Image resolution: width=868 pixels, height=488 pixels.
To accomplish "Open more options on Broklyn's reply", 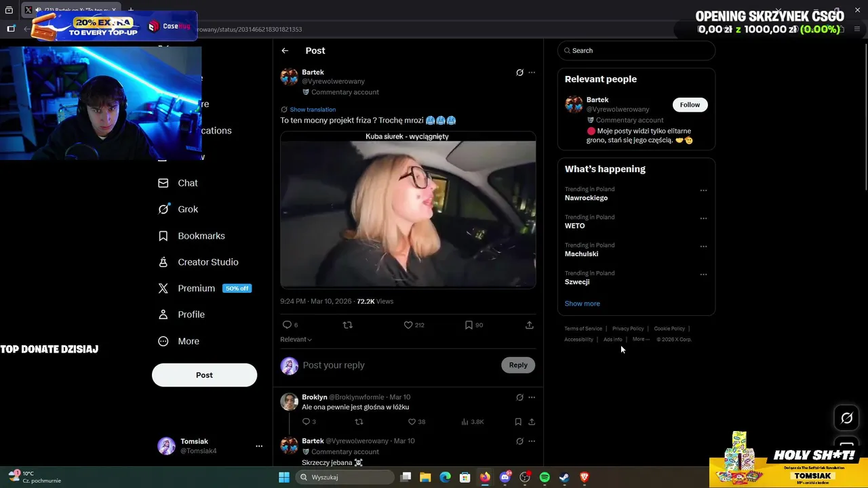I will [532, 397].
